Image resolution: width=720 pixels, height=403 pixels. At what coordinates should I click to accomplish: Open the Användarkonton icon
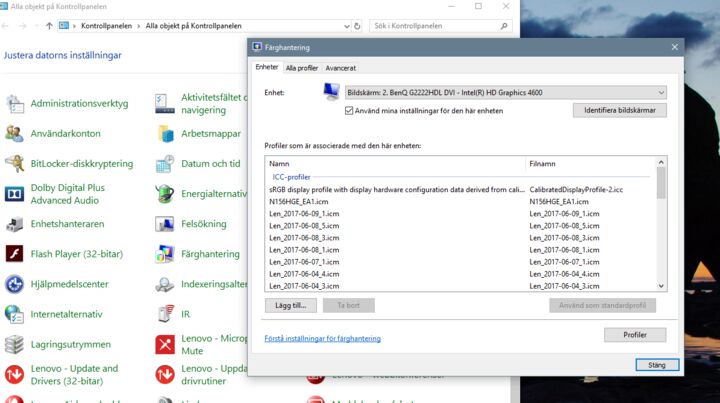[14, 134]
